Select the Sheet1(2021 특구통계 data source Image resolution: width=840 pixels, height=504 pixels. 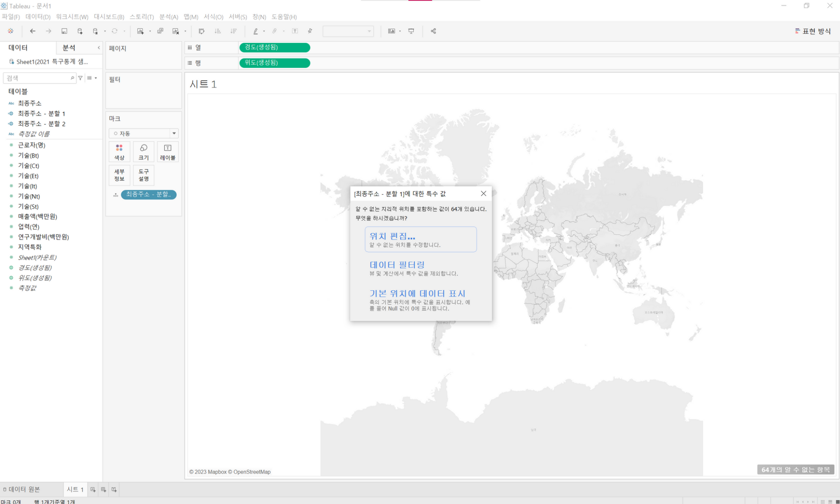point(48,62)
